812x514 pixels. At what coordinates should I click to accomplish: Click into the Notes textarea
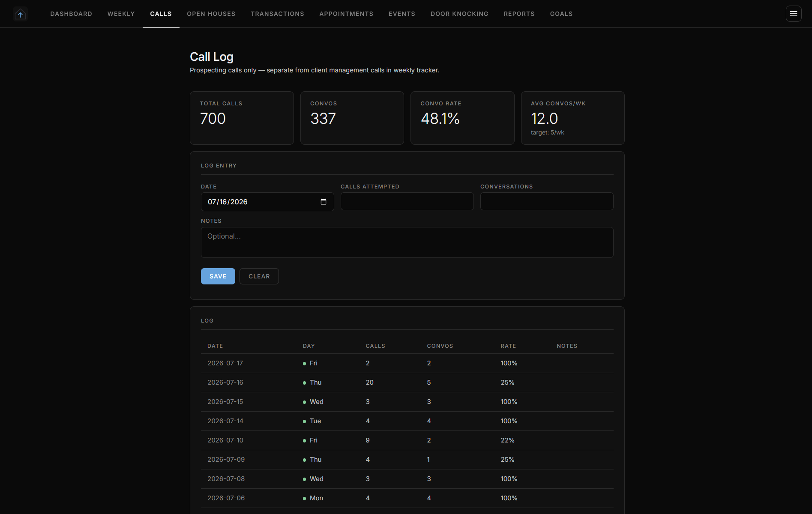tap(407, 242)
